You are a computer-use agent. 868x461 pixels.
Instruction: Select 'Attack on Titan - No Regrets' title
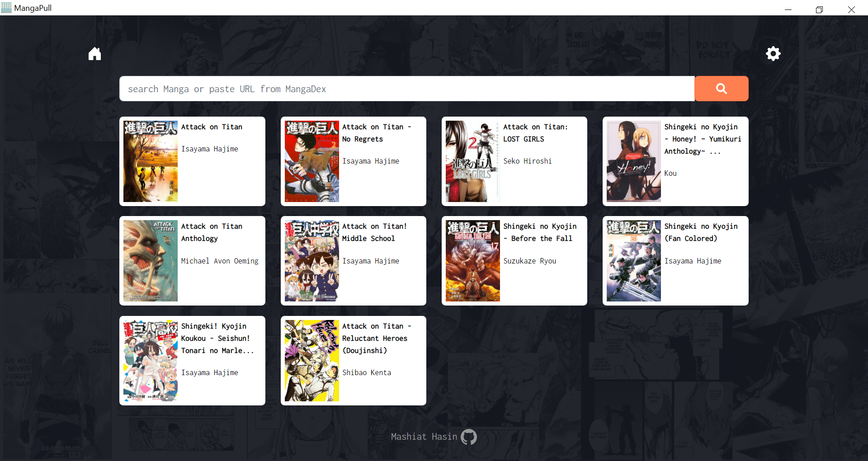coord(377,133)
